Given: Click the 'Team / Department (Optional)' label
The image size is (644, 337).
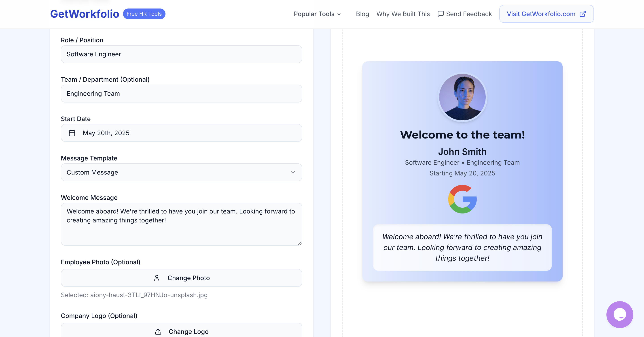Looking at the screenshot, I should 105,80.
